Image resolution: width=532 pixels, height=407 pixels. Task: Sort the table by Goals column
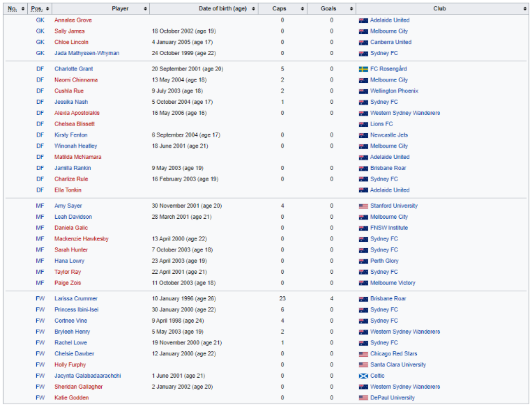(331, 8)
